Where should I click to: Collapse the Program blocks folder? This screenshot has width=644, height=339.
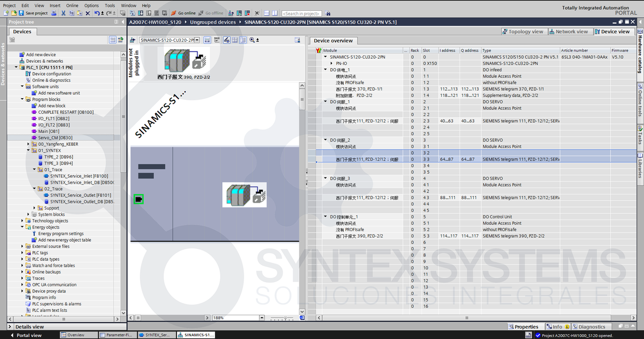pos(23,99)
